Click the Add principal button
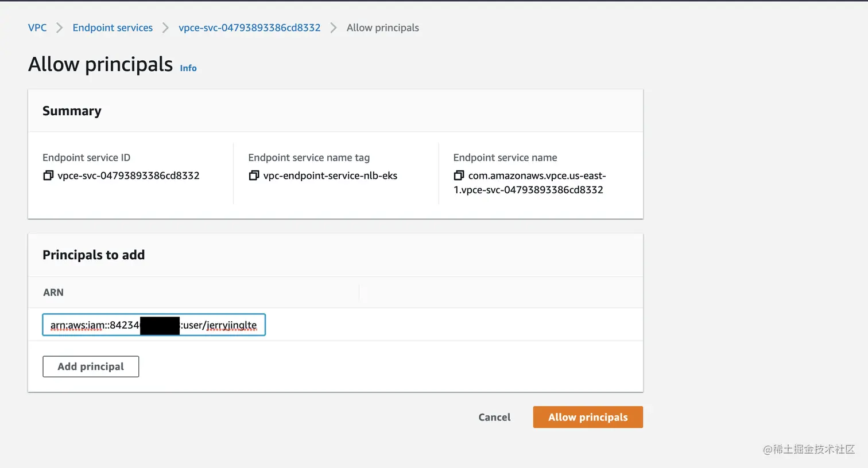 91,366
